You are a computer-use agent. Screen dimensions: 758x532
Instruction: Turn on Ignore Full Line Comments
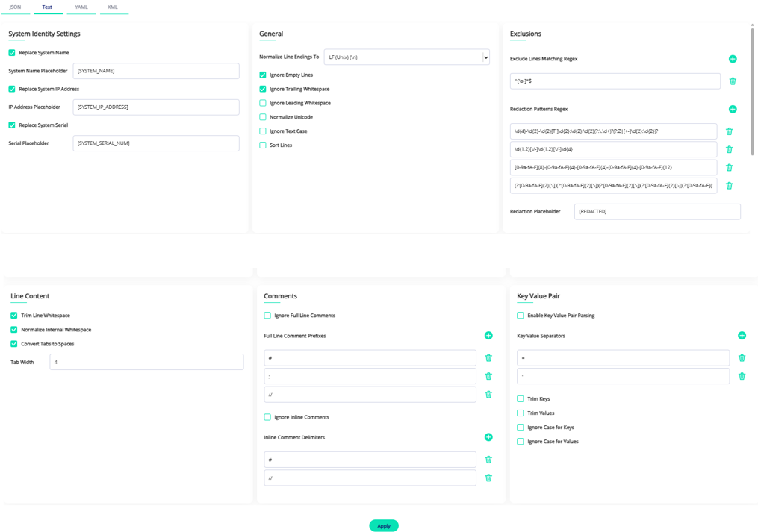pos(267,316)
